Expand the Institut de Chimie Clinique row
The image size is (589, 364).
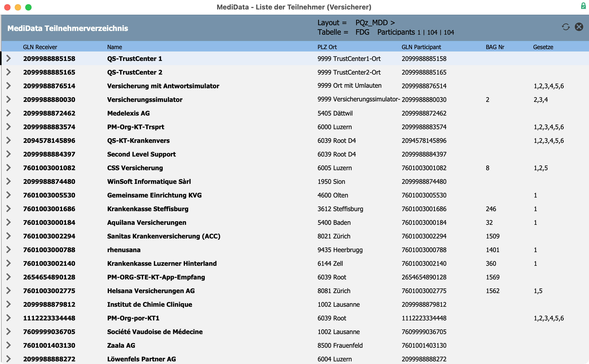click(8, 304)
